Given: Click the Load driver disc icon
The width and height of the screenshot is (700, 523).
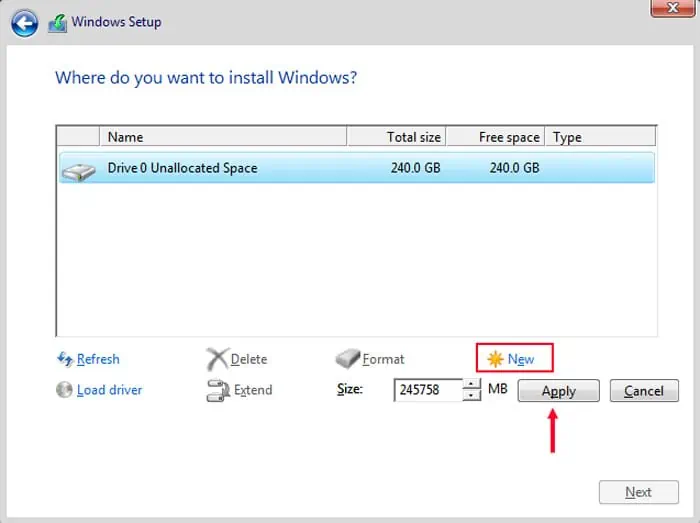Looking at the screenshot, I should click(x=64, y=389).
